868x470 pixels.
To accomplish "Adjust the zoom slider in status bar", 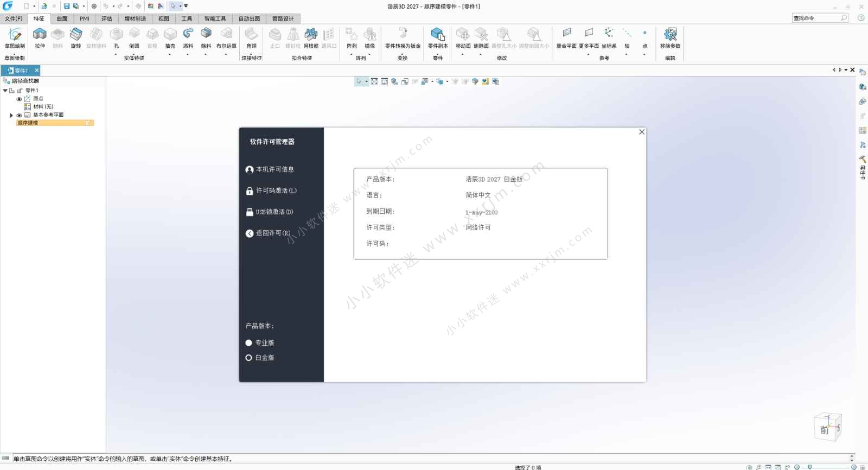I will [x=810, y=467].
